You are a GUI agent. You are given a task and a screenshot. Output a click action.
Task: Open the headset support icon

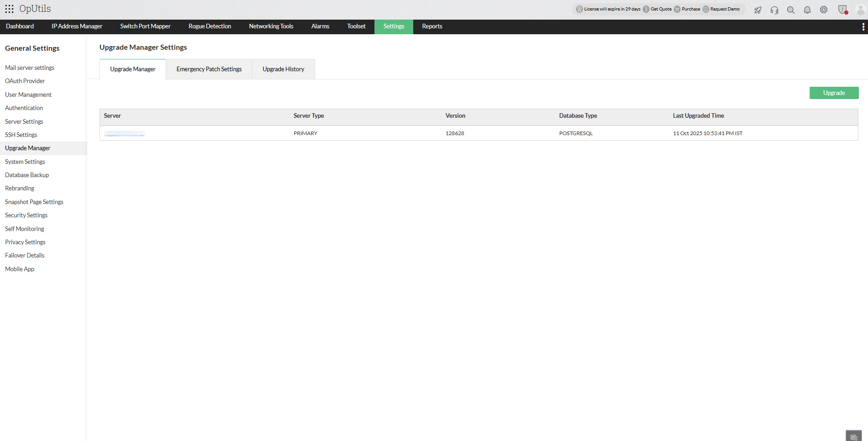[774, 10]
